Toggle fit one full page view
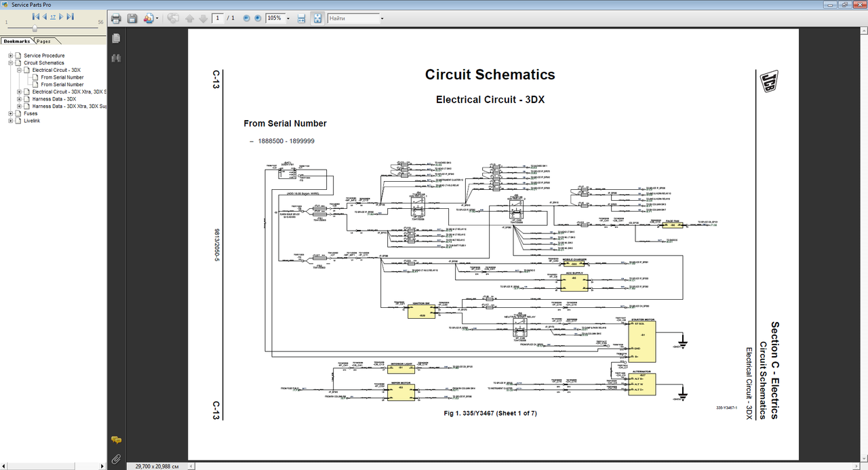Image resolution: width=868 pixels, height=470 pixels. 317,18
